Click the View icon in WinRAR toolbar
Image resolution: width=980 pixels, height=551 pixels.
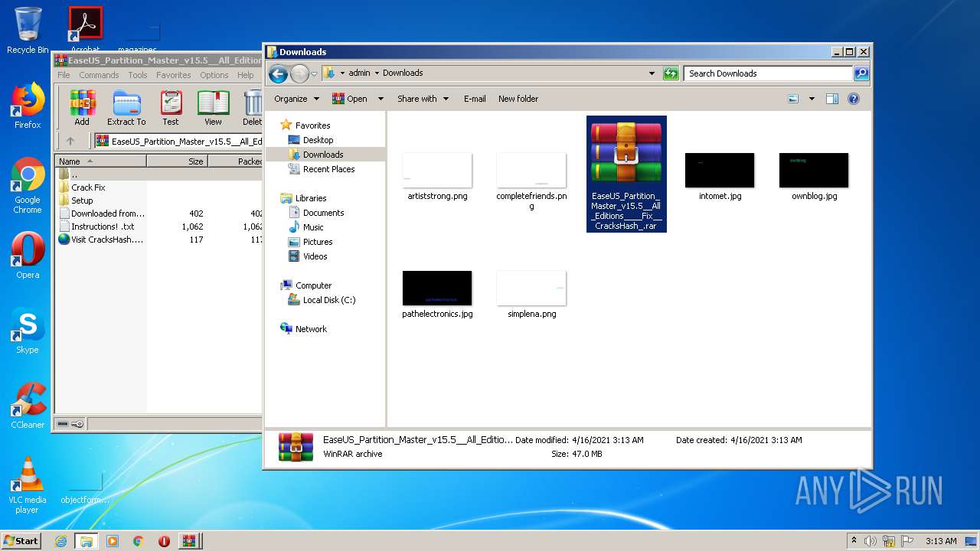pyautogui.click(x=213, y=108)
